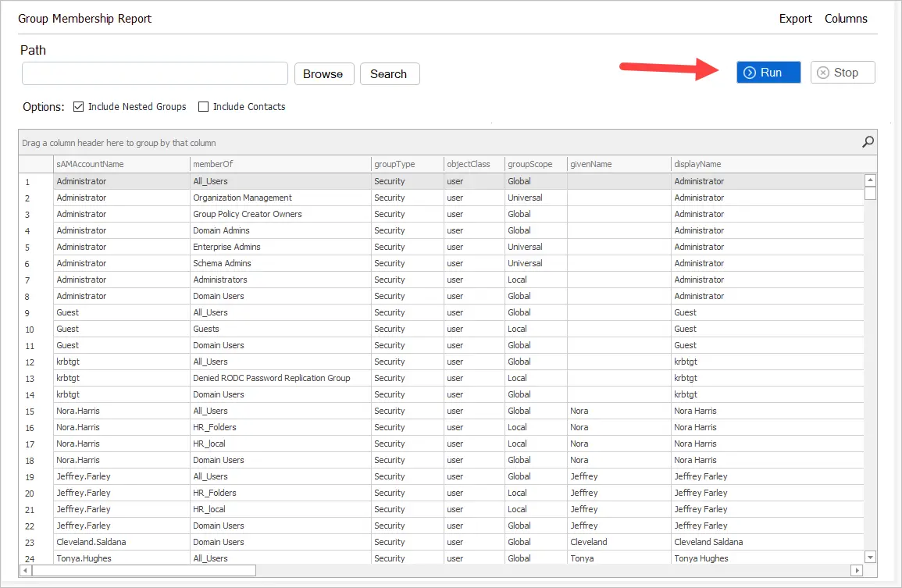
Task: Select Jeffrey Farley display name in row 22
Action: point(768,526)
